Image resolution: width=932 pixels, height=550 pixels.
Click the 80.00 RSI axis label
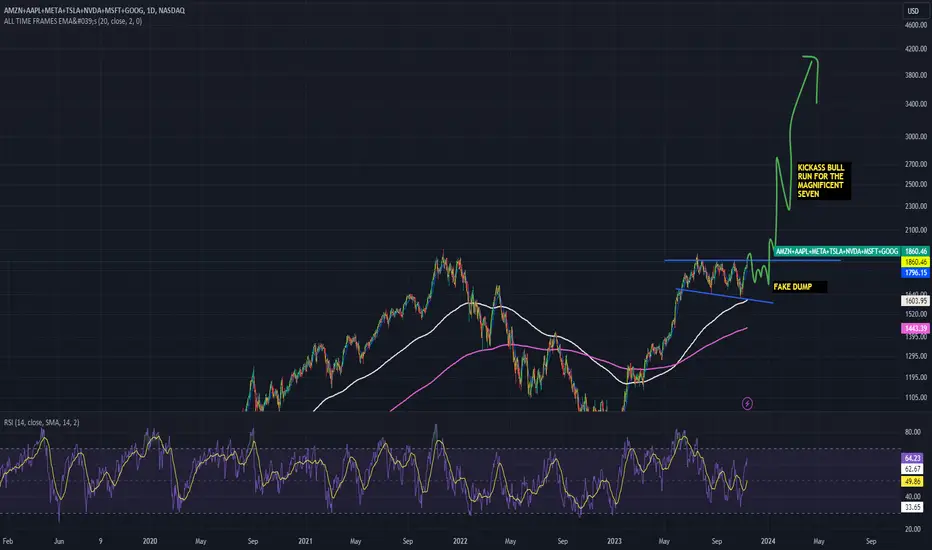coord(913,432)
